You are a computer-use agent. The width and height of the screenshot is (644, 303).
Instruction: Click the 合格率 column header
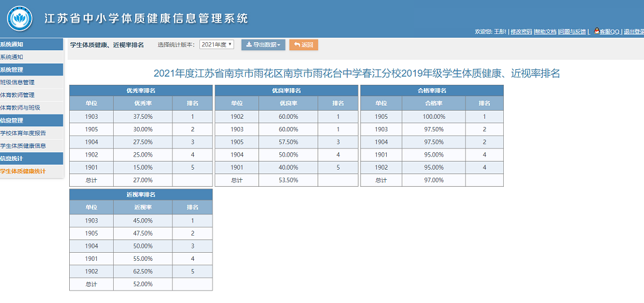pos(434,104)
